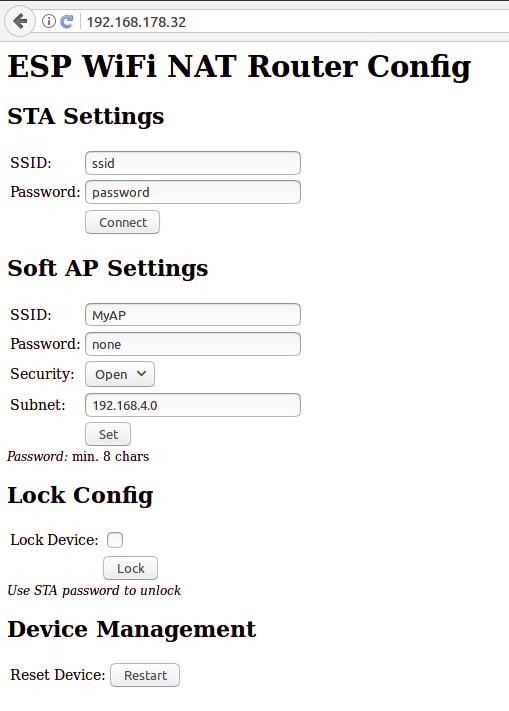Select the Subnet field with 192.168.4.0

tap(193, 405)
